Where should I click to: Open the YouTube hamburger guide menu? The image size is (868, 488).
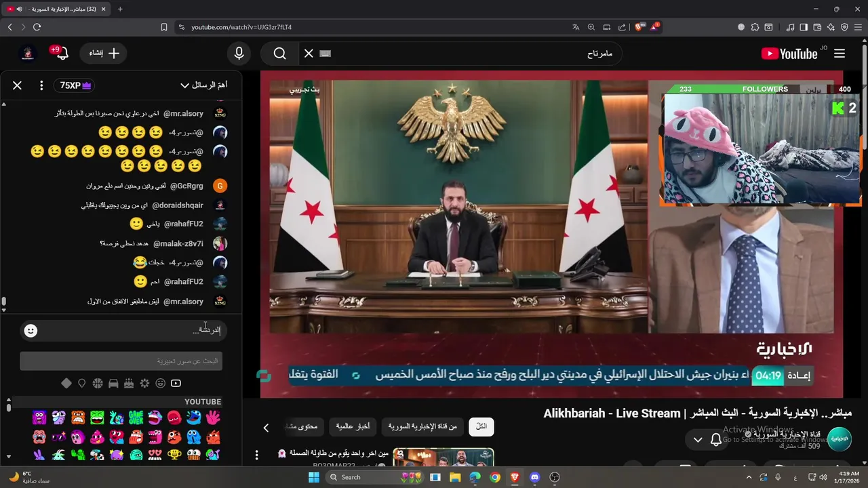(x=840, y=54)
